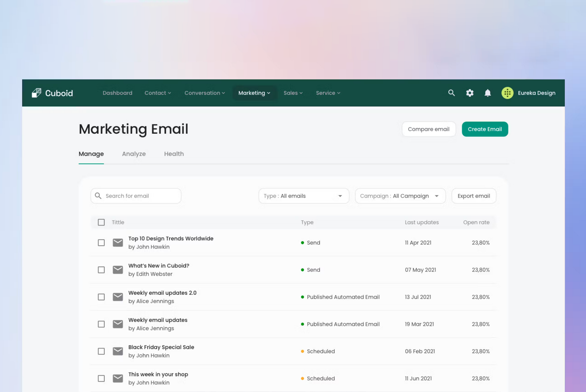Expand the Campaign: All Campaign dropdown
The image size is (586, 392).
400,196
